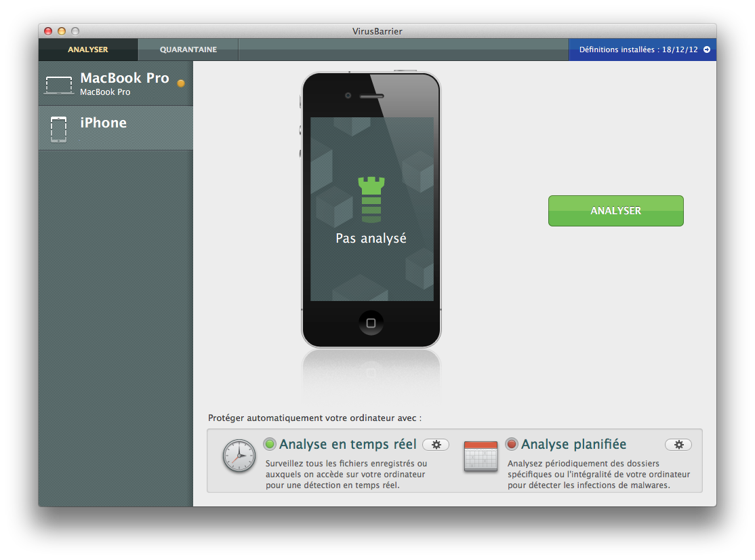Open the gear settings for Analyse planifiée
The image size is (755, 560).
pyautogui.click(x=678, y=445)
